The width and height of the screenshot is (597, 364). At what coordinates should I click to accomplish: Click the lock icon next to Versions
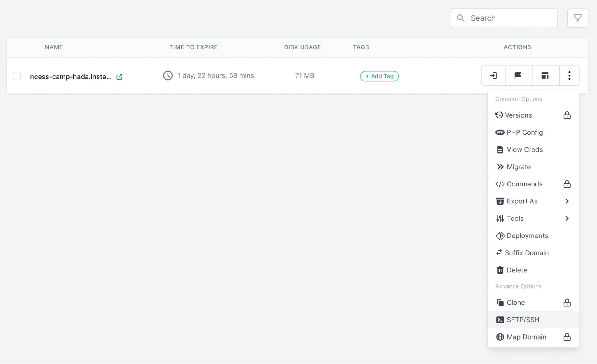tap(567, 115)
